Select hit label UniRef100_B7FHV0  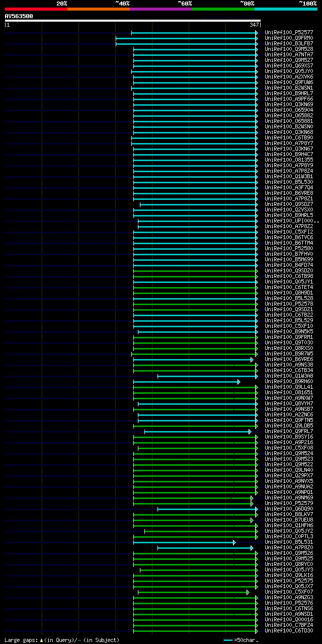(289, 254)
